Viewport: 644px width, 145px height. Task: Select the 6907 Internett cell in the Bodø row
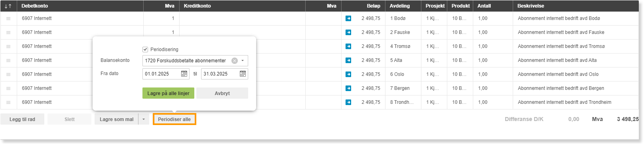(80, 18)
